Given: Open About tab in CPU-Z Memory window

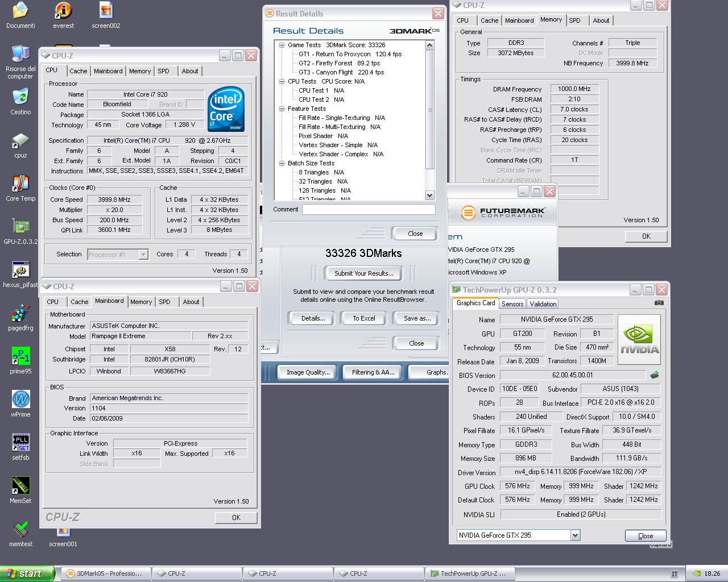Looking at the screenshot, I should (601, 20).
